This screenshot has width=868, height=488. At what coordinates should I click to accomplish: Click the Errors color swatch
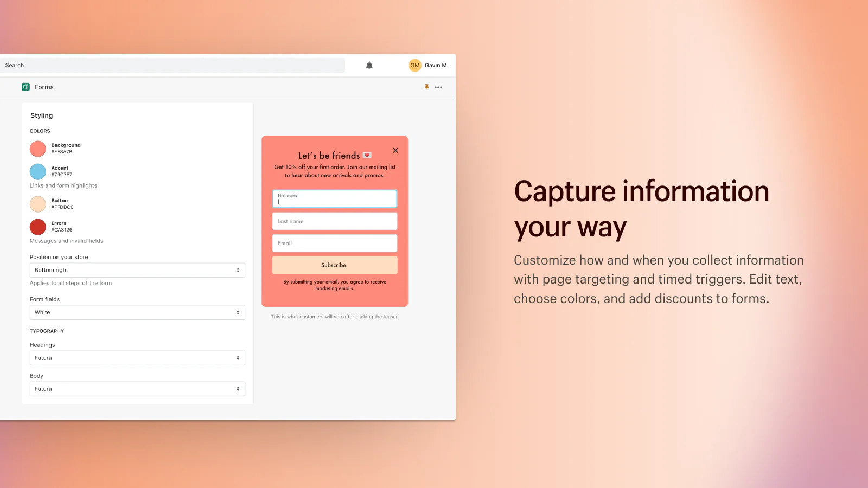point(37,226)
